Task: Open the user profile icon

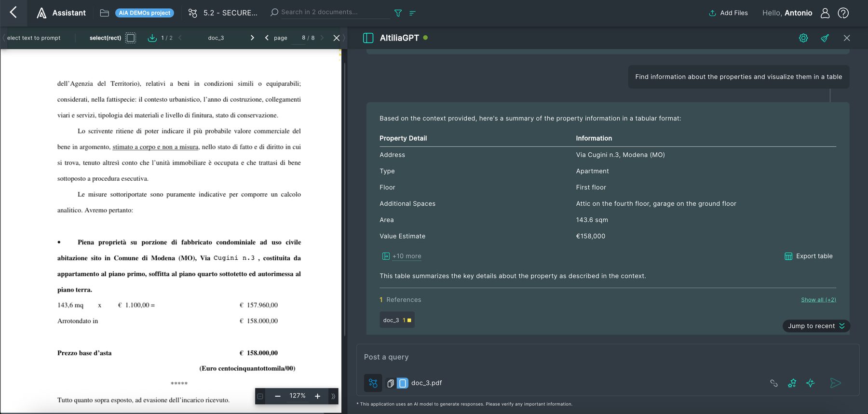Action: pos(825,13)
